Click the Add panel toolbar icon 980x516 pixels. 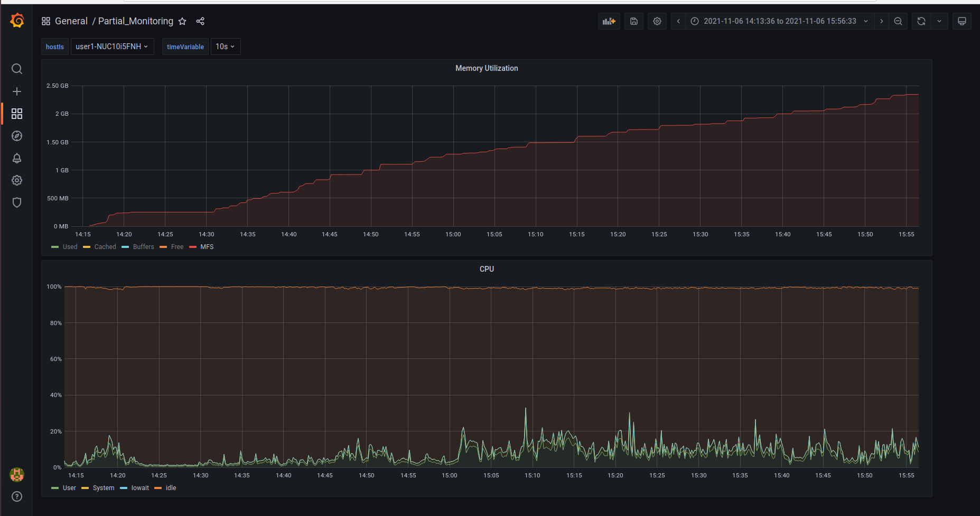pyautogui.click(x=609, y=21)
